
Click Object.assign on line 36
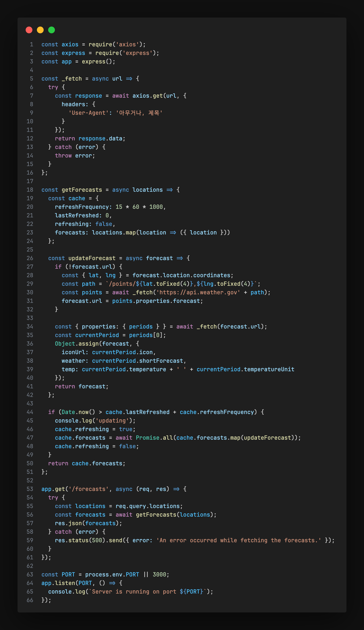coord(77,344)
